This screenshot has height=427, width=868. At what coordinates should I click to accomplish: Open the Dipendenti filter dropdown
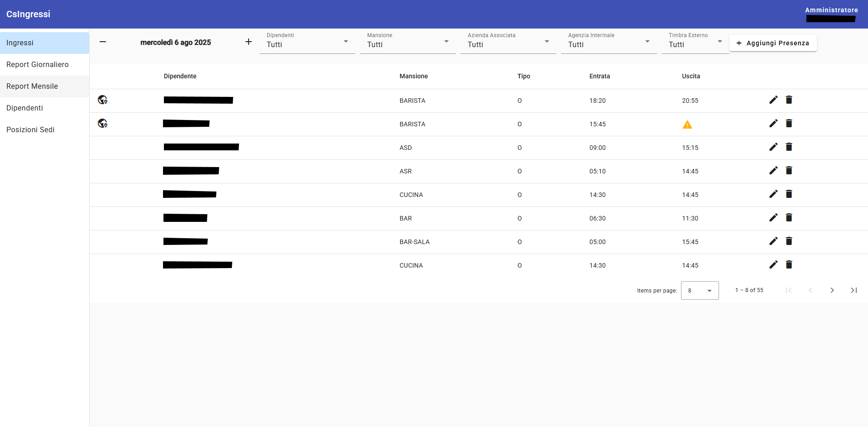307,42
